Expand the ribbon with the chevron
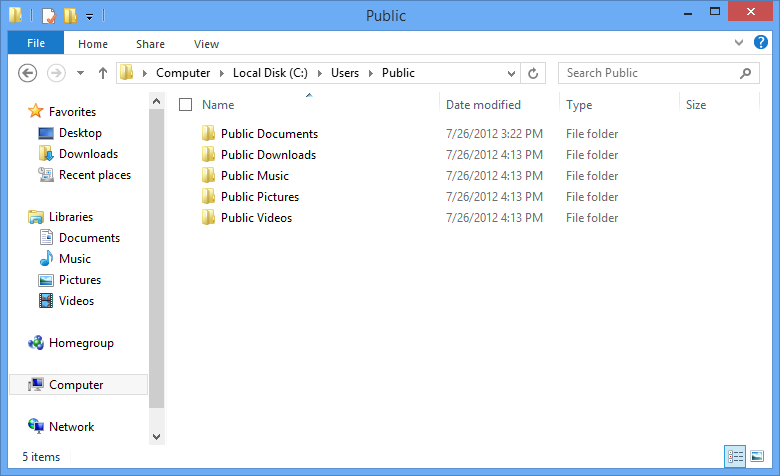Screen dimensions: 780x476 click(x=739, y=43)
